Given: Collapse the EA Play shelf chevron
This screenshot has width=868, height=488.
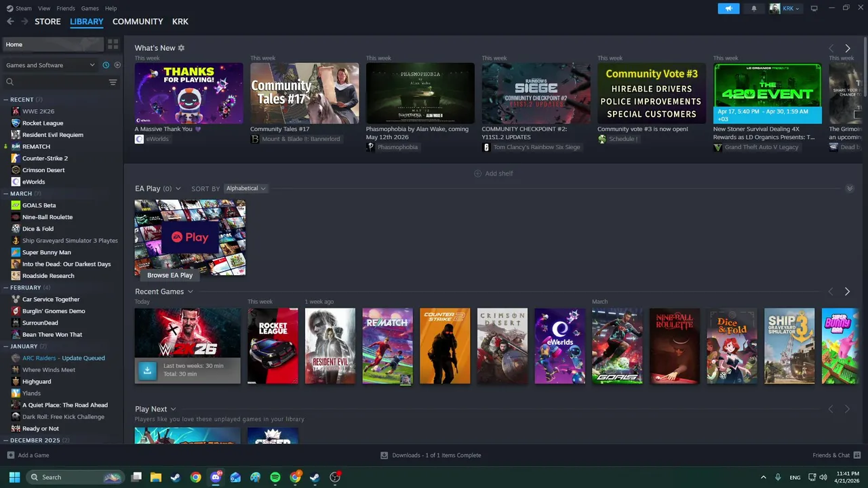Looking at the screenshot, I should tap(850, 188).
